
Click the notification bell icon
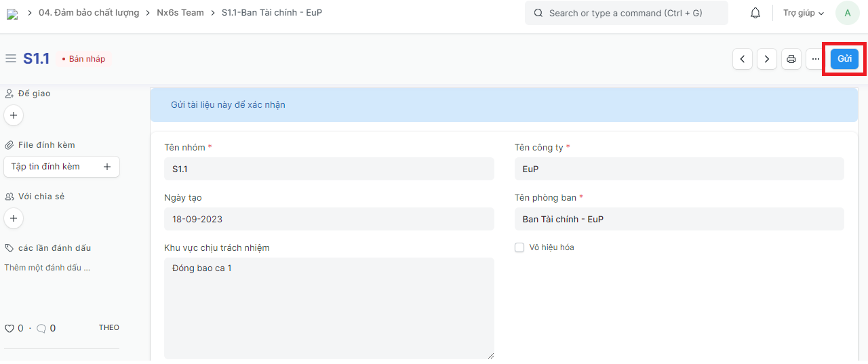click(755, 13)
